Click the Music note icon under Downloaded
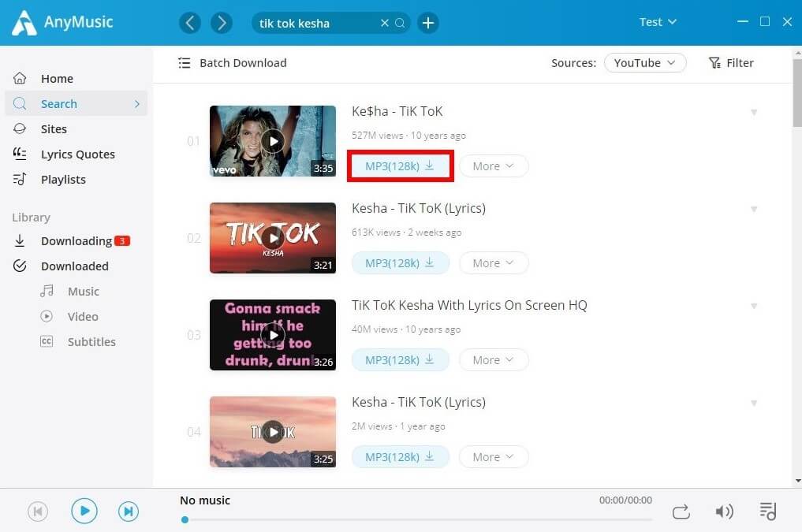The width and height of the screenshot is (802, 532). point(47,291)
